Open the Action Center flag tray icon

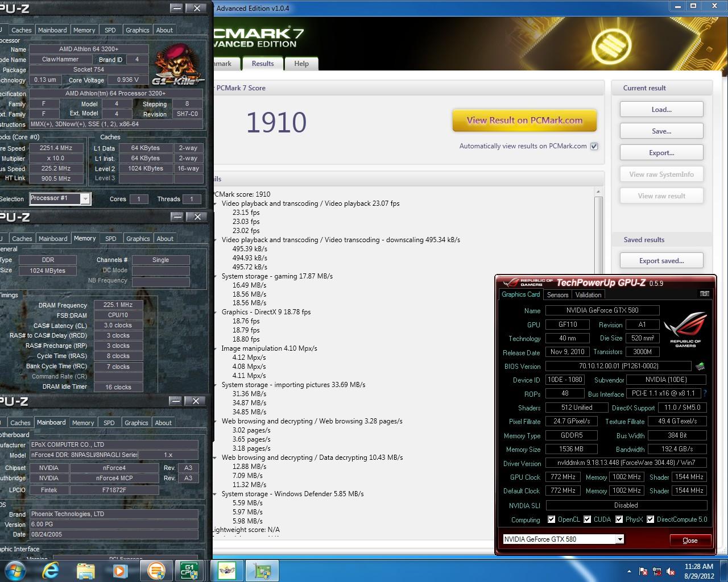pyautogui.click(x=643, y=571)
